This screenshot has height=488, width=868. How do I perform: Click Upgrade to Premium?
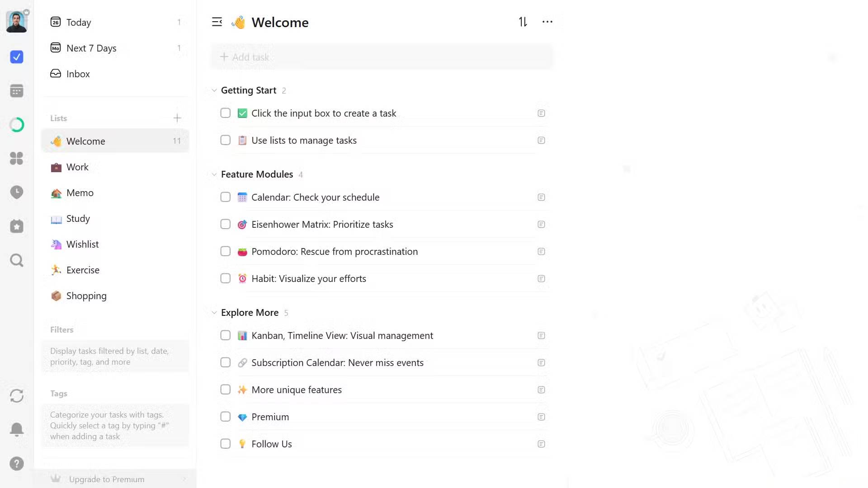(107, 479)
